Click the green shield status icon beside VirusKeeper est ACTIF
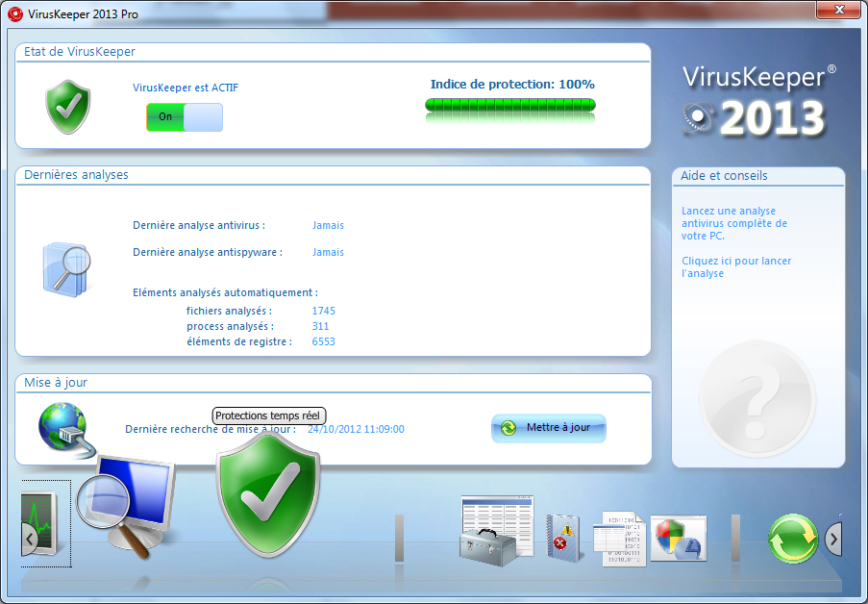 tap(67, 107)
